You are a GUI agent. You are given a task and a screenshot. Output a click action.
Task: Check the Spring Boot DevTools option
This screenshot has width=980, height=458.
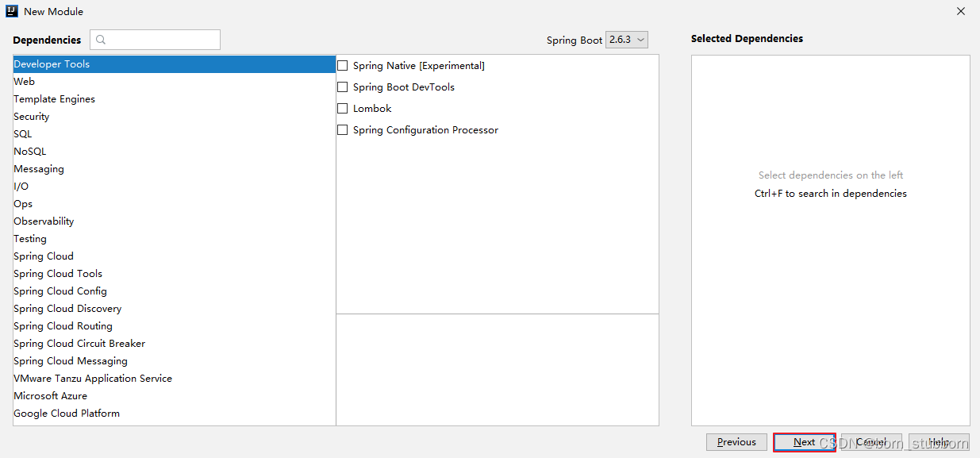(x=343, y=87)
